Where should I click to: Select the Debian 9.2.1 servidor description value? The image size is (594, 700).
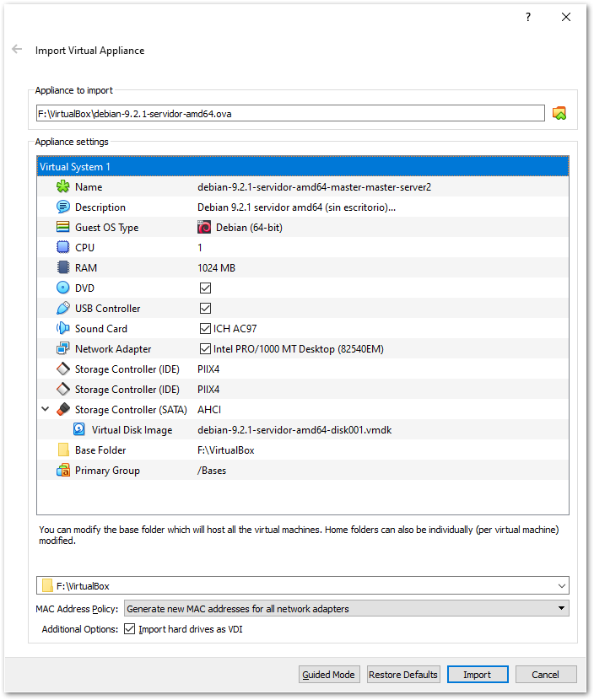pos(296,207)
